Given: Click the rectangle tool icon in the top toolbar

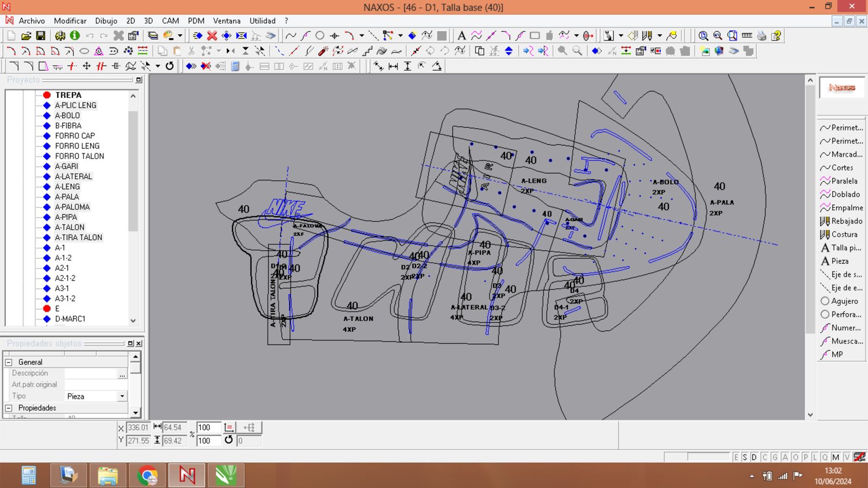Looking at the screenshot, I should click(535, 36).
